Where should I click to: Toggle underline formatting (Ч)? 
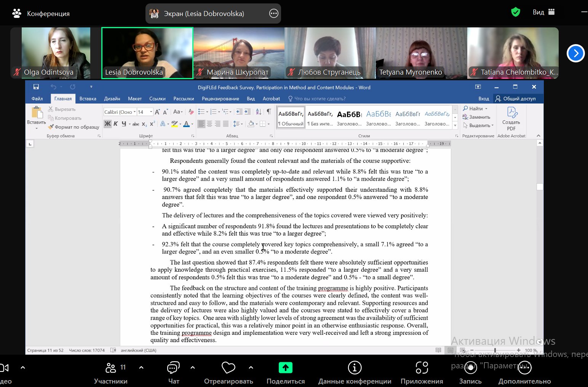pyautogui.click(x=124, y=124)
